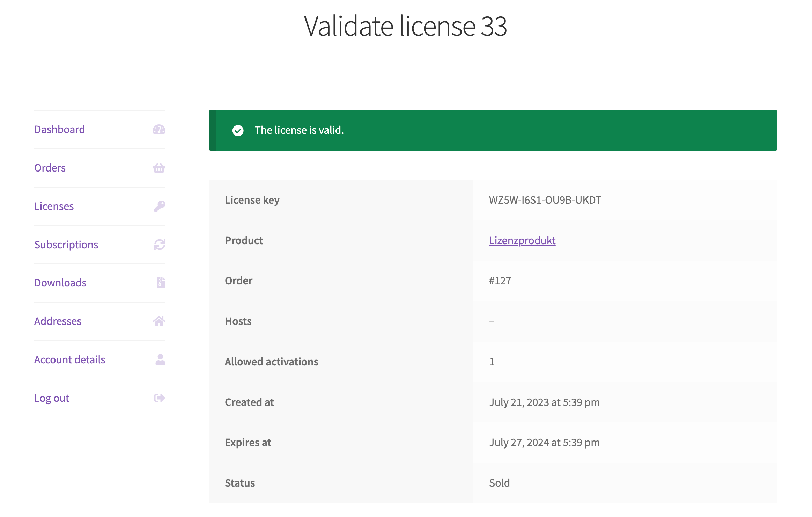Viewport: 812px width, 517px height.
Task: Click the Allowed activations value '1'
Action: pos(492,362)
